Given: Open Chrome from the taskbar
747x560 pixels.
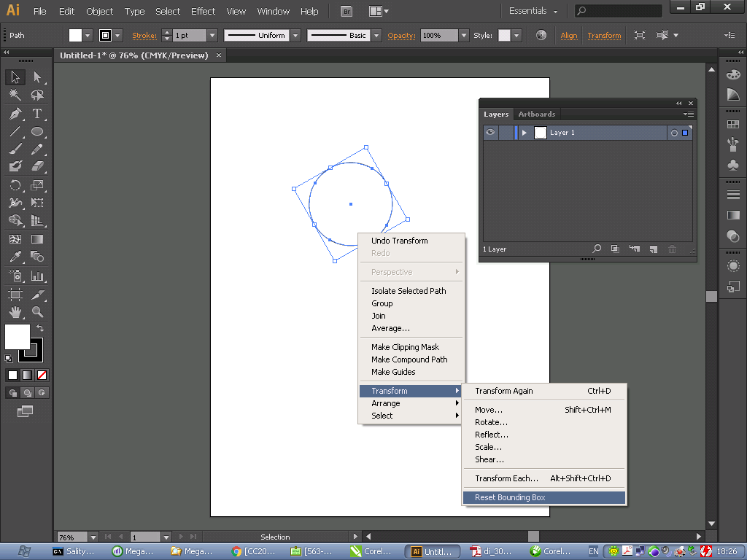Looking at the screenshot, I should pos(252,551).
